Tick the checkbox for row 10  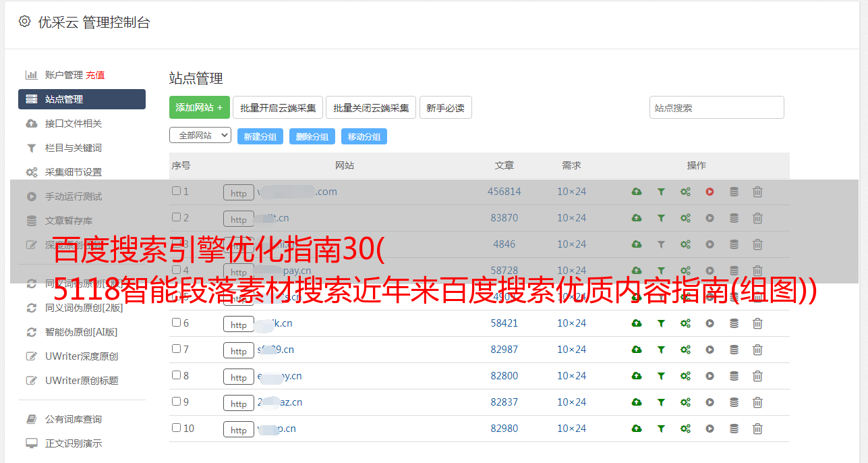pyautogui.click(x=176, y=428)
